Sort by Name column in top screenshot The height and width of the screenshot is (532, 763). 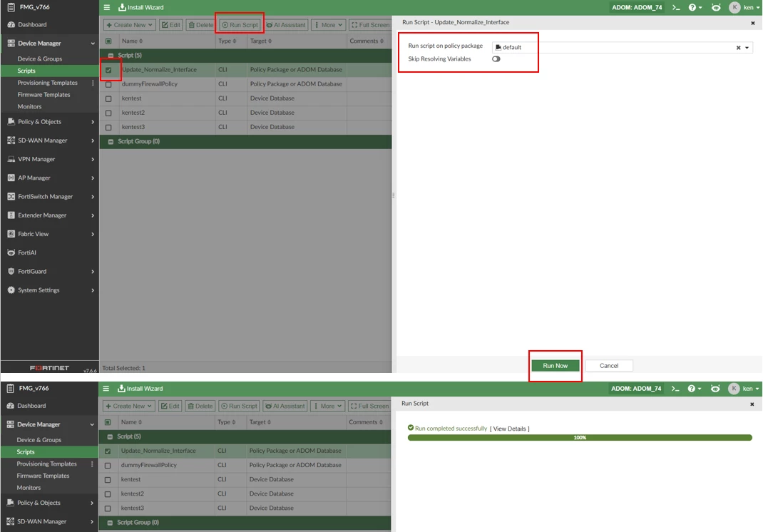click(132, 41)
